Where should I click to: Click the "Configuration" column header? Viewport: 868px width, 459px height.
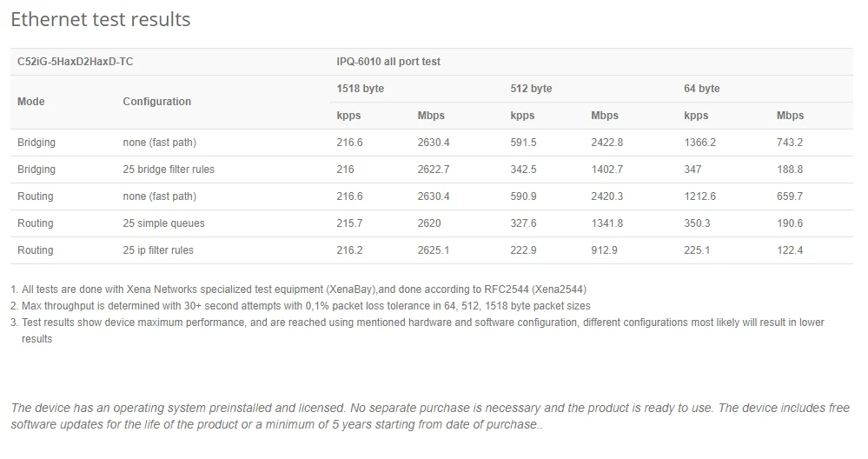[156, 102]
